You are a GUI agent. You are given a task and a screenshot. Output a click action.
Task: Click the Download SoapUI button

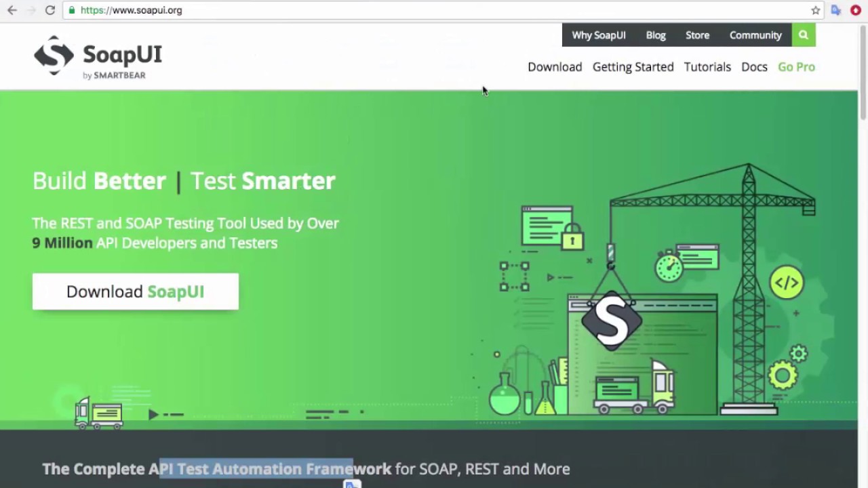(136, 291)
